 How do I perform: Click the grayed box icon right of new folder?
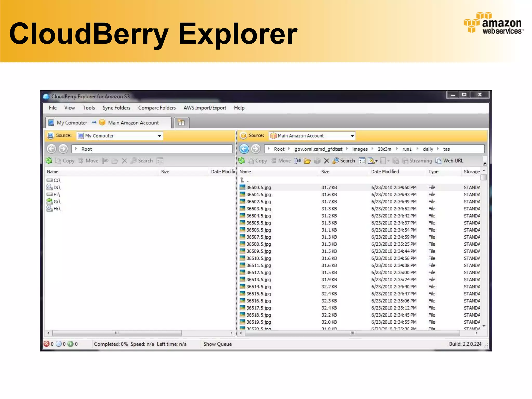(x=317, y=161)
